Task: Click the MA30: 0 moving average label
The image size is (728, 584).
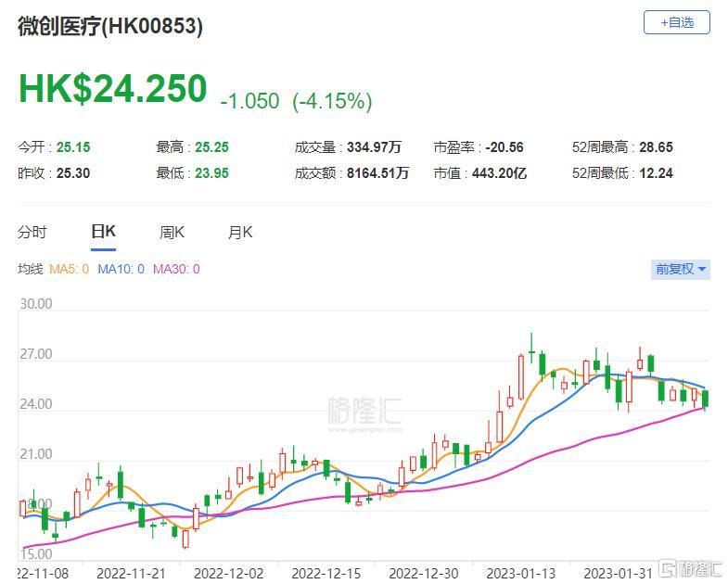Action: [176, 269]
